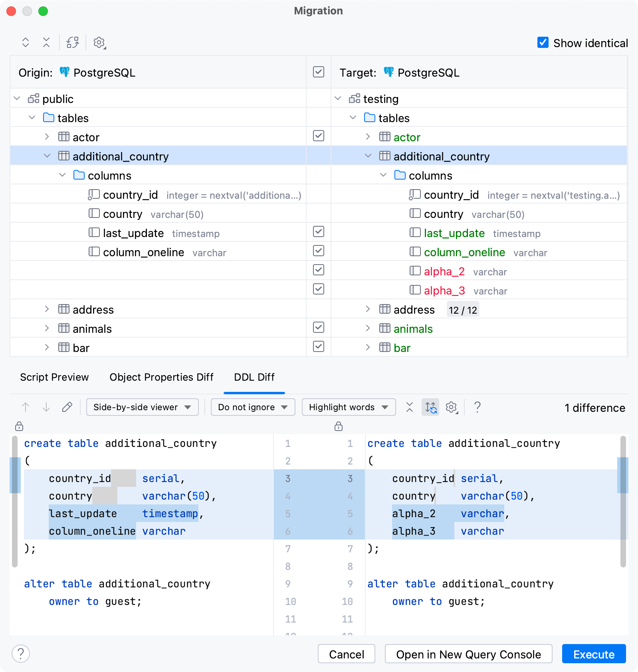This screenshot has height=672, width=638.
Task: Click the pencil edit icon in diff toolbar
Action: point(67,407)
